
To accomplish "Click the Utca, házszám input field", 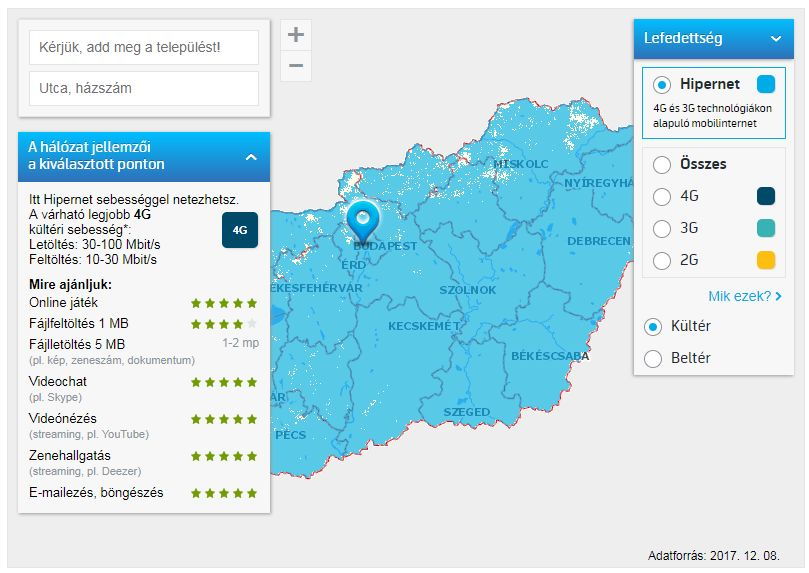I will click(143, 88).
